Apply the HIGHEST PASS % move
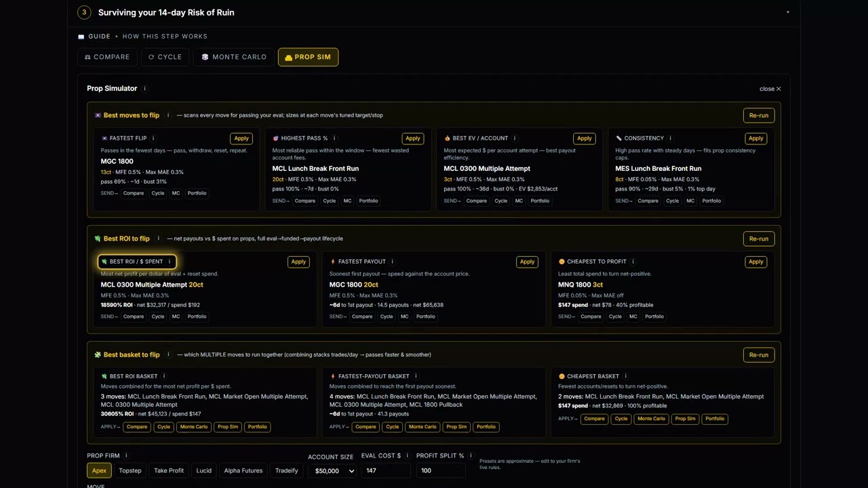 pyautogui.click(x=413, y=138)
